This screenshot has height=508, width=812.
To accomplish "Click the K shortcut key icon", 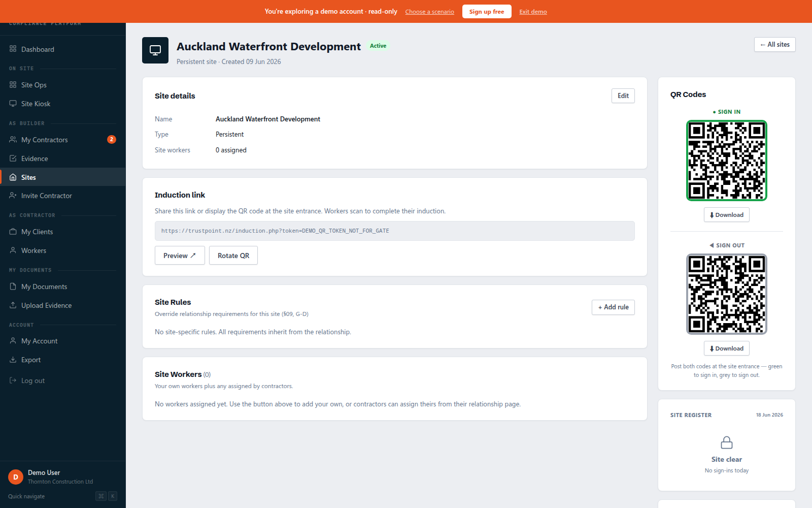I will 113,496.
